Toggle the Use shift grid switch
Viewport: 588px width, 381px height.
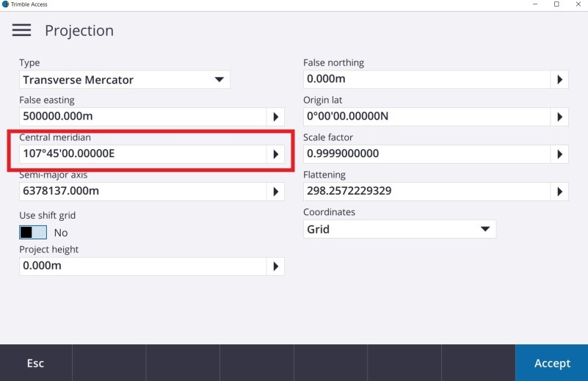(x=33, y=233)
